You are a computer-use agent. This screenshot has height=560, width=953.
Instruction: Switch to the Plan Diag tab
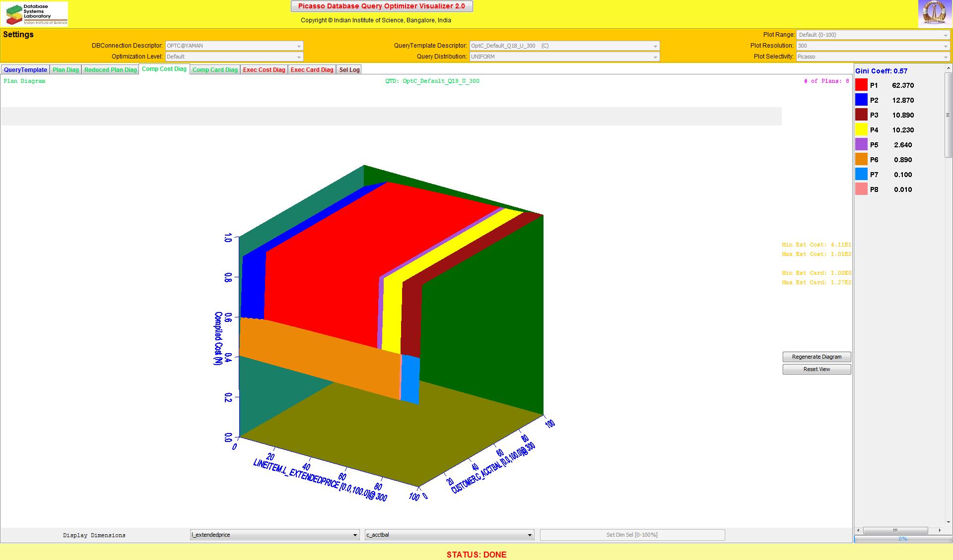(66, 70)
